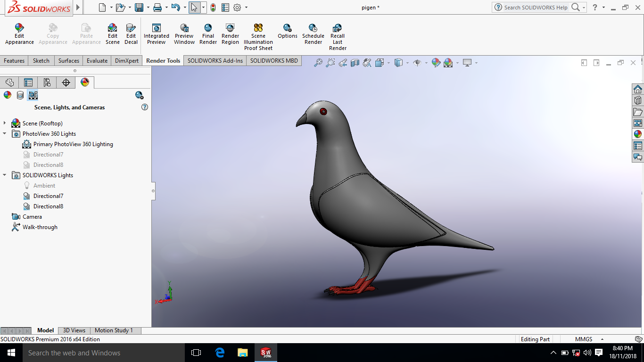Open the Evaluate tab
Image resolution: width=644 pixels, height=362 pixels.
97,61
